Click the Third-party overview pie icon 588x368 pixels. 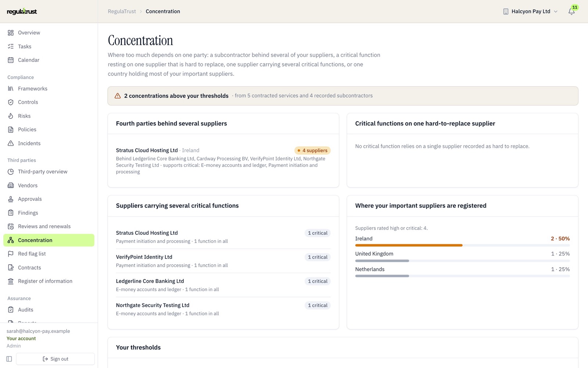[x=11, y=171]
